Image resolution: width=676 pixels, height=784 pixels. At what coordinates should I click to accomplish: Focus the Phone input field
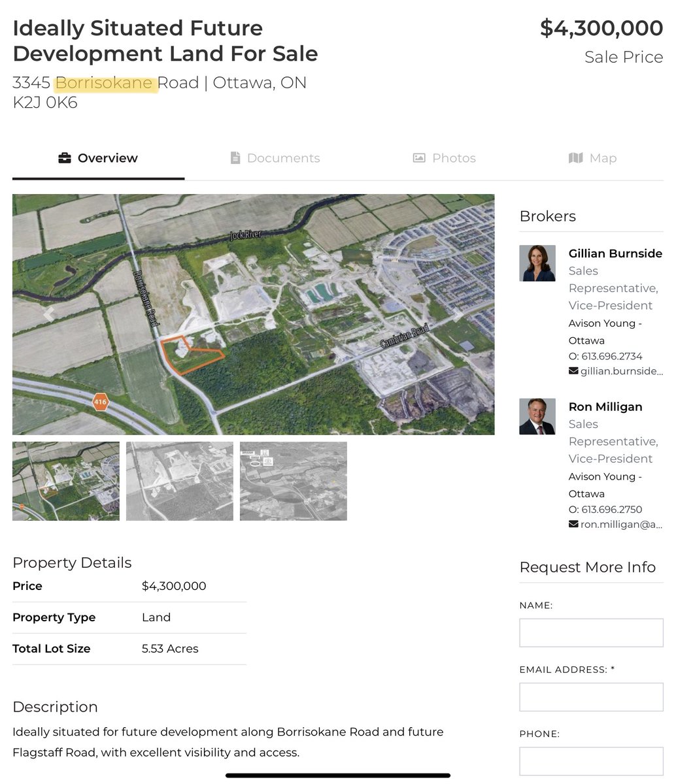(591, 761)
